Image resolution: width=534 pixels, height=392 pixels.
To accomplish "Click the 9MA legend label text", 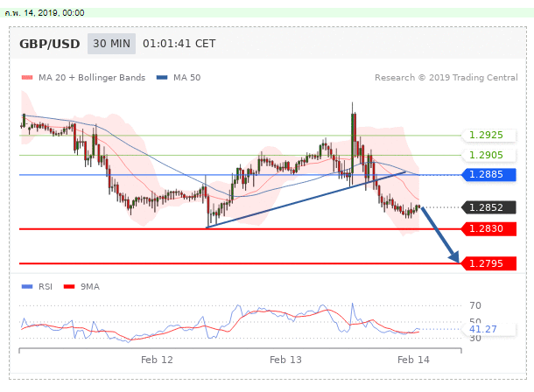I will tap(90, 286).
